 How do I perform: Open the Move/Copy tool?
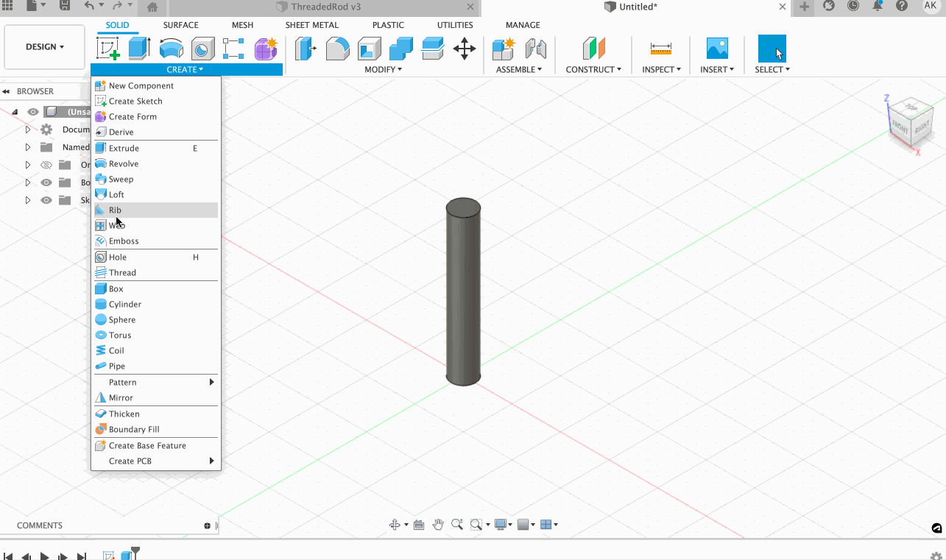click(x=465, y=49)
